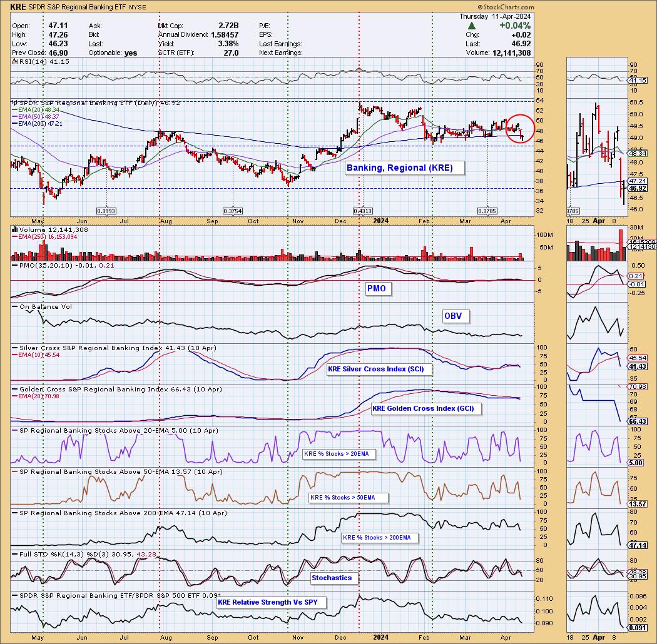Click the Annual Dividend 1.58457 value
Image resolution: width=657 pixels, height=644 pixels.
[225, 35]
